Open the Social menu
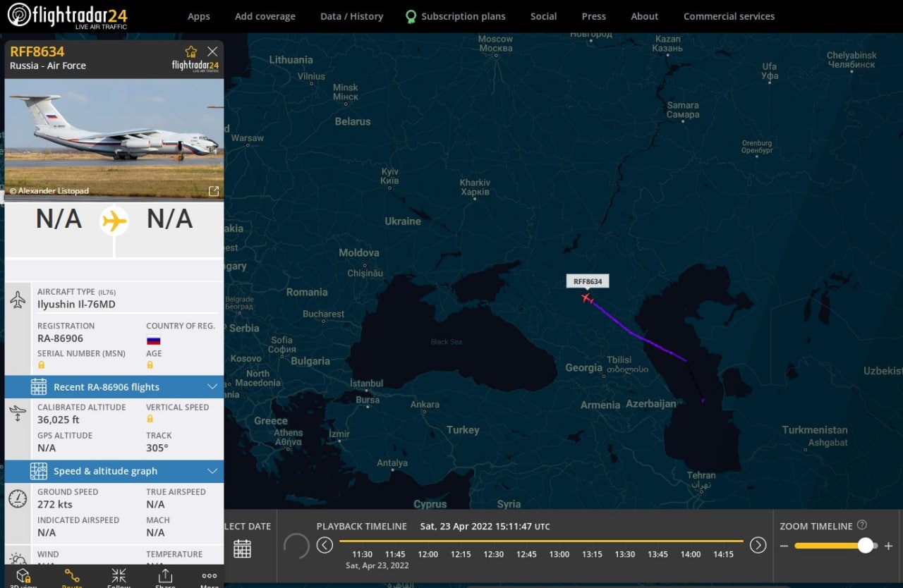 coord(543,16)
